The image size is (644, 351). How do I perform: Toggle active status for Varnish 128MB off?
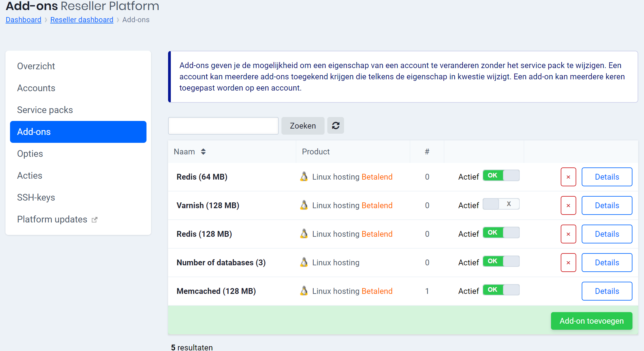[x=500, y=205]
